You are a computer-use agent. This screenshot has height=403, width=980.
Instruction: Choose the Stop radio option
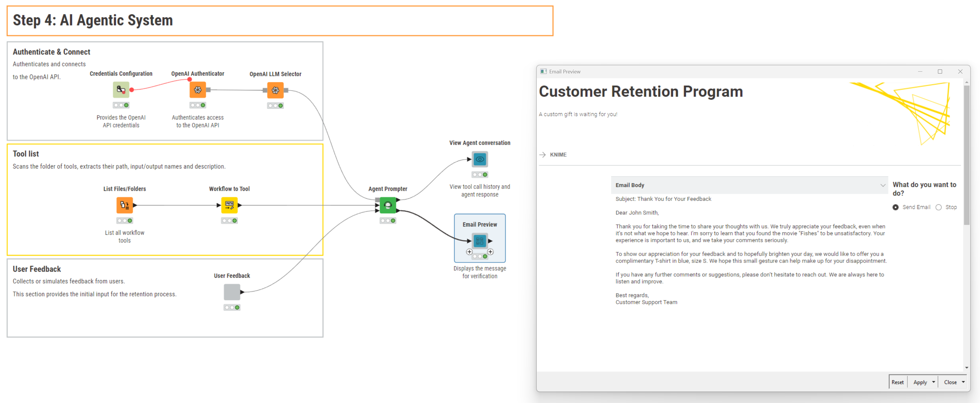tap(938, 207)
